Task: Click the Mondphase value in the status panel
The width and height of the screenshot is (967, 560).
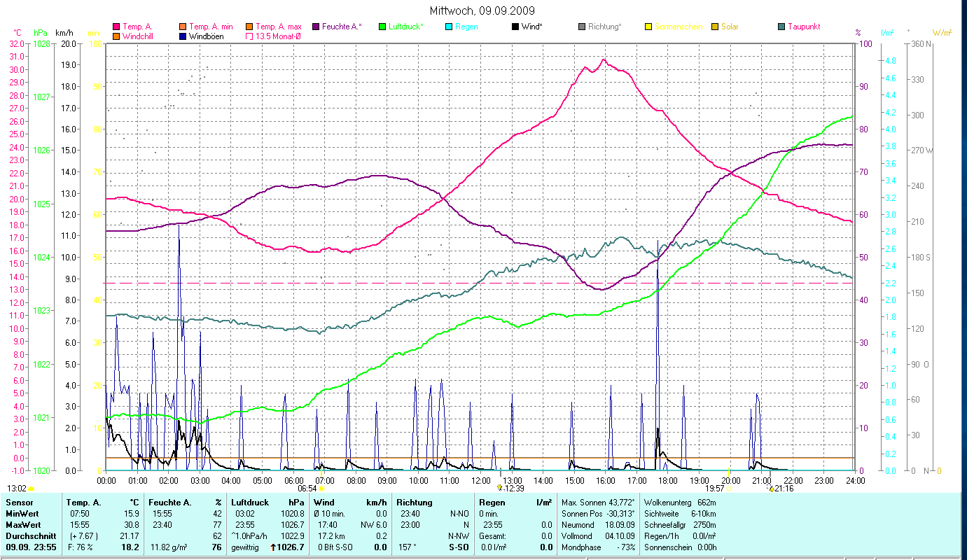Action: click(615, 547)
